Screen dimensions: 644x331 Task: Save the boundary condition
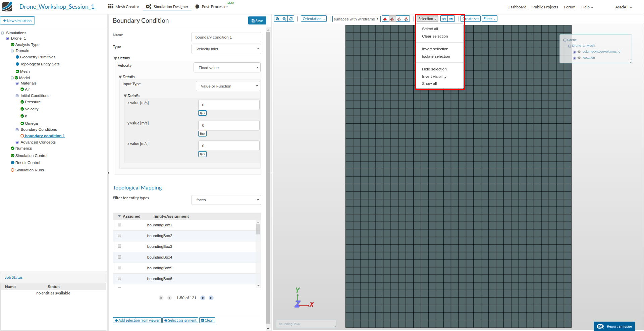[x=257, y=20]
